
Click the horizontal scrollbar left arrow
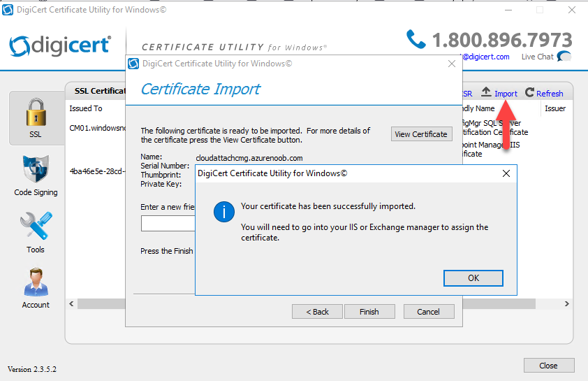coord(72,303)
